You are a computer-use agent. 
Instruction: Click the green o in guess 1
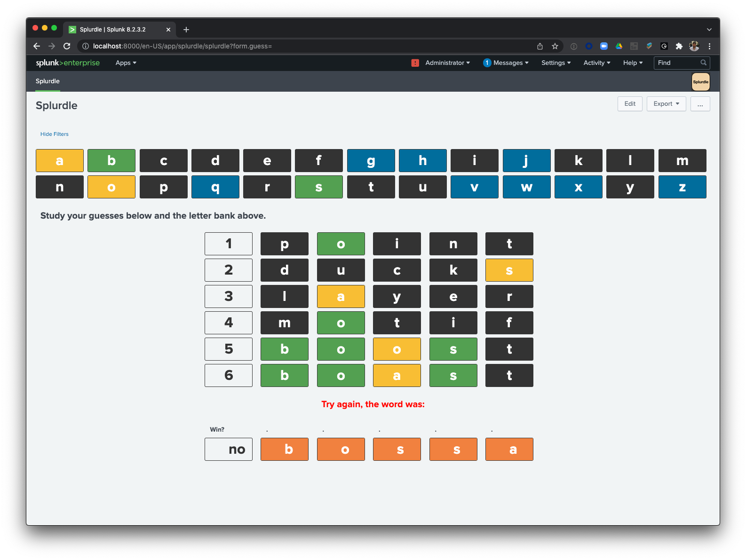341,244
